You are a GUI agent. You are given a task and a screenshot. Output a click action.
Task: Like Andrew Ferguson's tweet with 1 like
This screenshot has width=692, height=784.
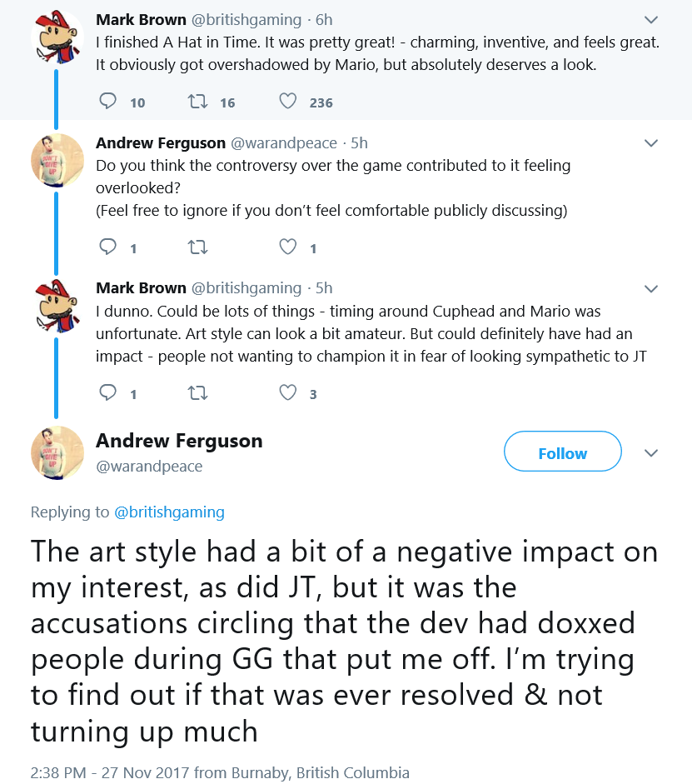(x=288, y=247)
